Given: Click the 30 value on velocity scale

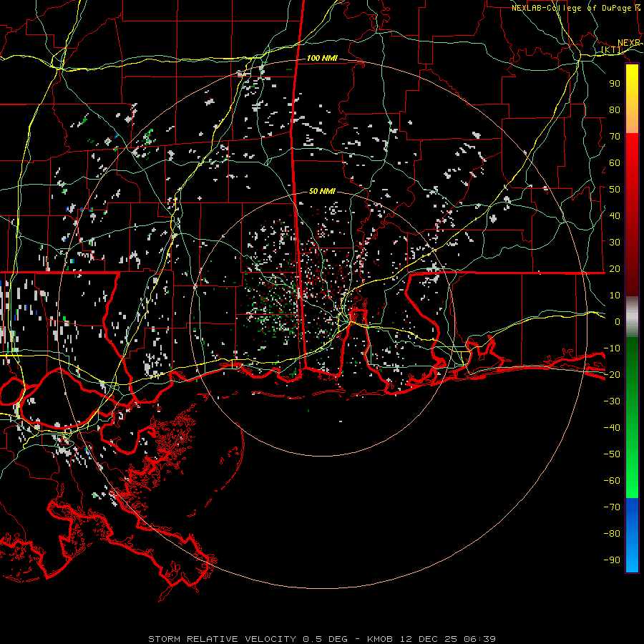Looking at the screenshot, I should pos(615,243).
